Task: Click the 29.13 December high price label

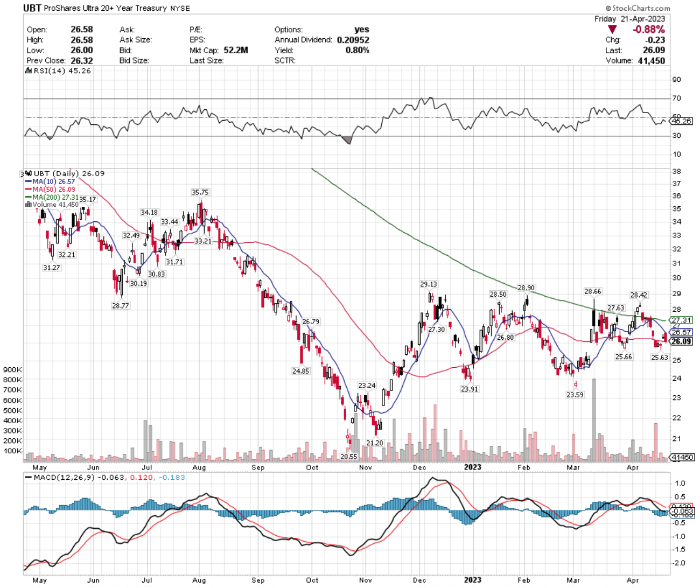Action: (x=429, y=284)
